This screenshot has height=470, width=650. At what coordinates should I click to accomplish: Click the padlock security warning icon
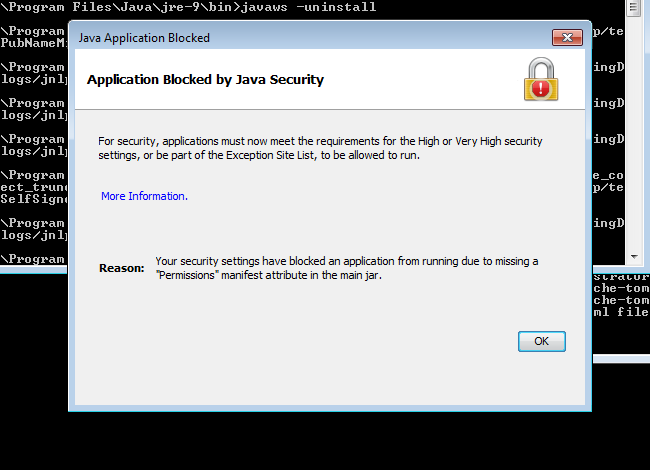click(541, 80)
